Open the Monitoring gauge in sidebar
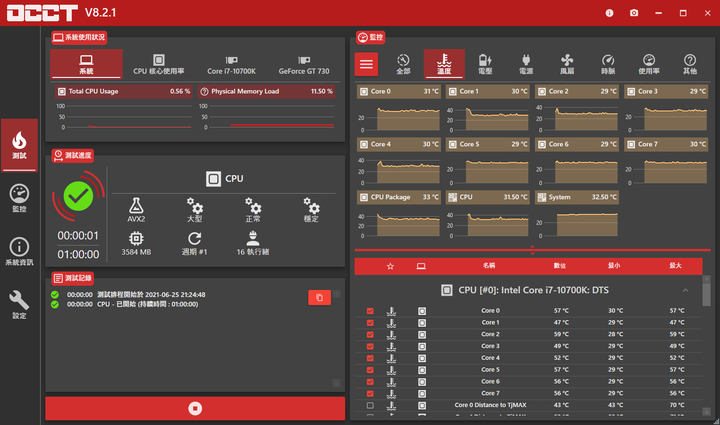The width and height of the screenshot is (720, 425). pos(19,198)
